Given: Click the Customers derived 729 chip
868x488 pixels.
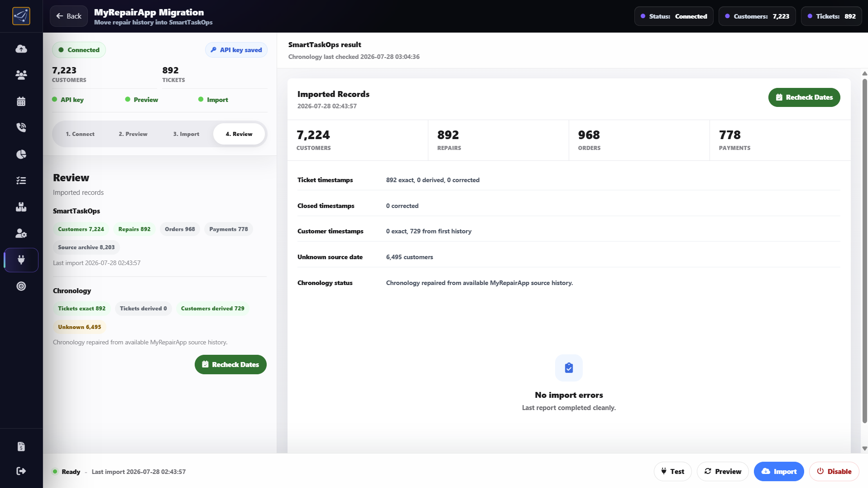Looking at the screenshot, I should 212,309.
